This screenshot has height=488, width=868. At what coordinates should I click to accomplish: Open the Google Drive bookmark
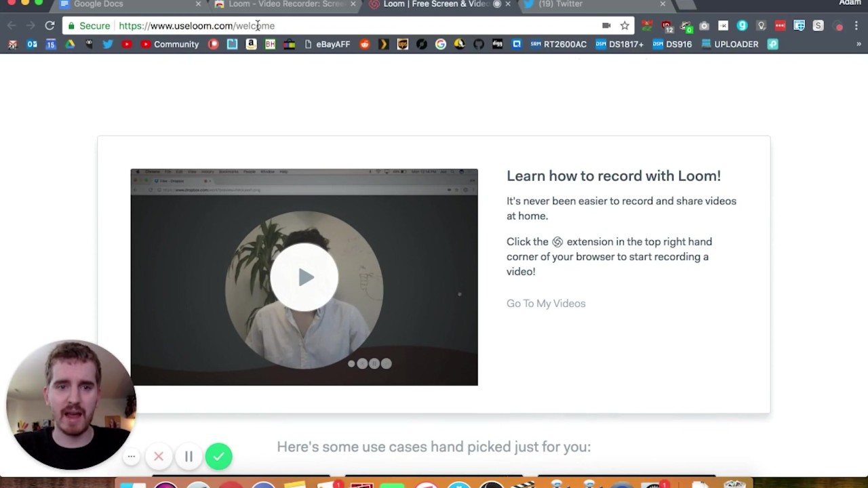coord(70,44)
